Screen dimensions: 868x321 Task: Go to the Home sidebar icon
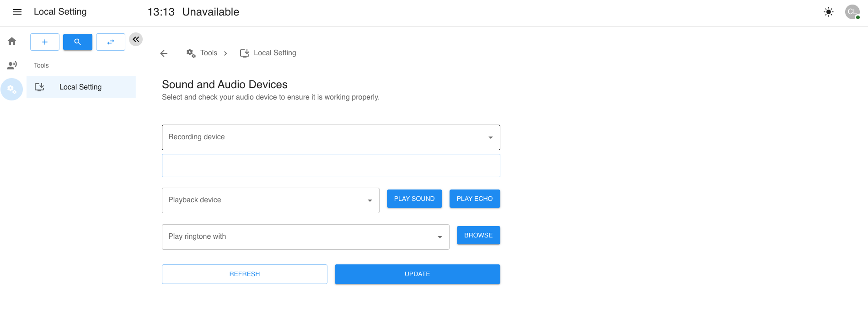(12, 41)
